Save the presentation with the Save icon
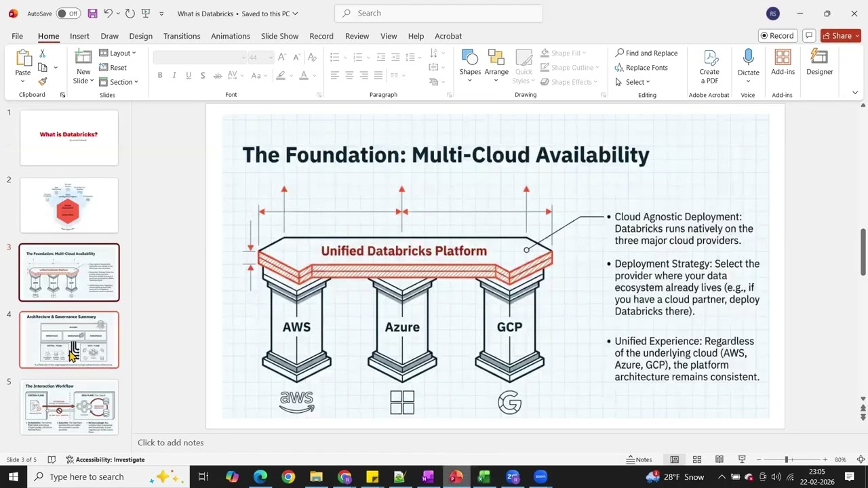The image size is (868, 488). (92, 14)
